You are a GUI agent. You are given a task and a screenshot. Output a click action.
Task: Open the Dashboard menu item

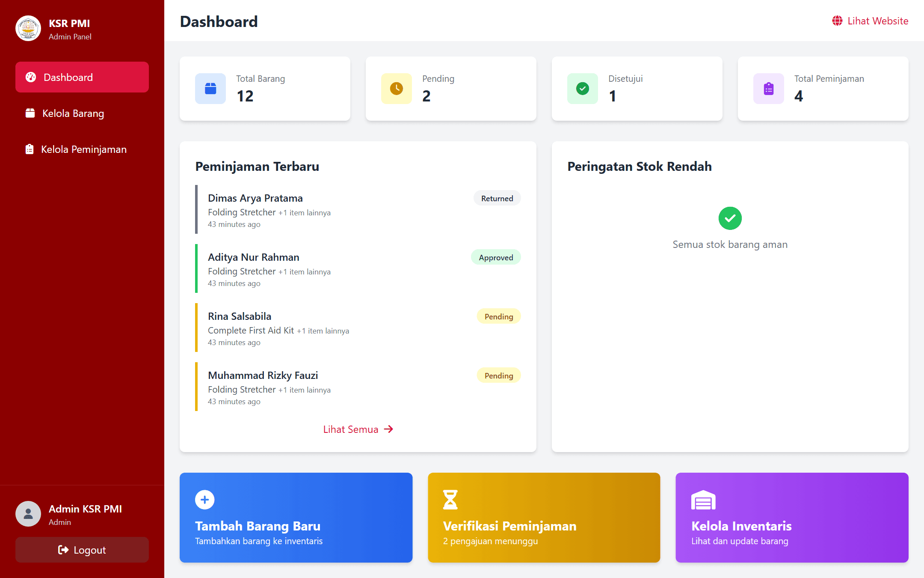click(x=82, y=77)
